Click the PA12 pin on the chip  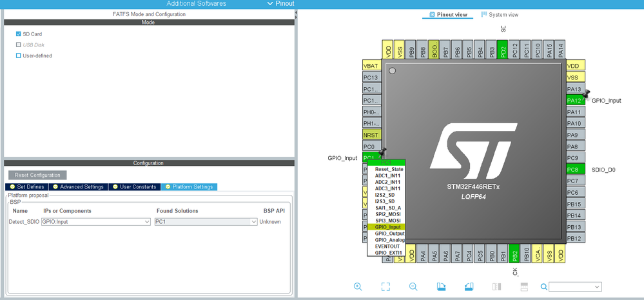(574, 101)
